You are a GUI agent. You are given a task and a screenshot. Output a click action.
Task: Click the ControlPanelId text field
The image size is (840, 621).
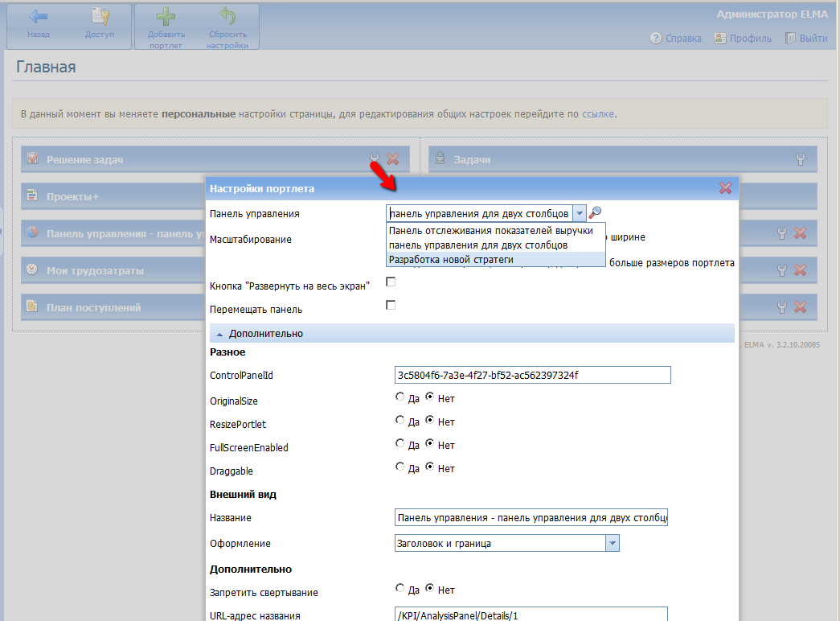click(x=532, y=376)
